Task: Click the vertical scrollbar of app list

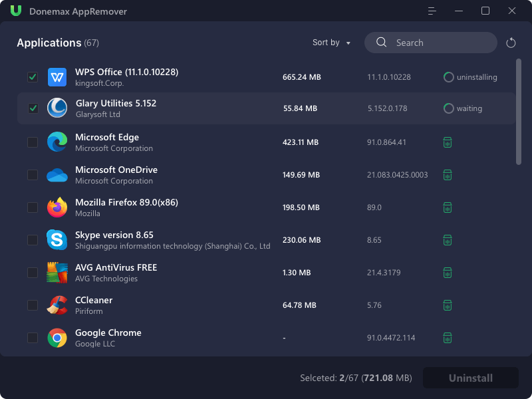Action: point(519,112)
